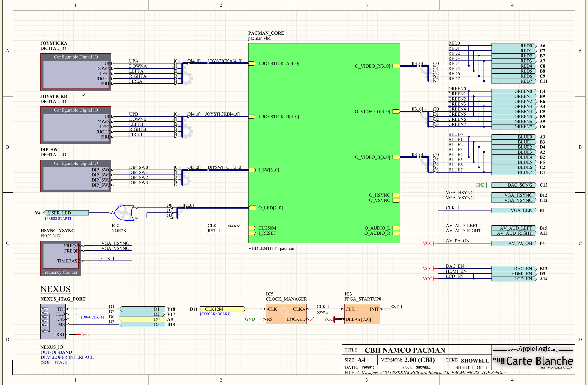Image resolution: width=588 pixels, height=385 pixels.
Task: Click the [D0=GCLK11] parameter label
Action: tap(93, 317)
